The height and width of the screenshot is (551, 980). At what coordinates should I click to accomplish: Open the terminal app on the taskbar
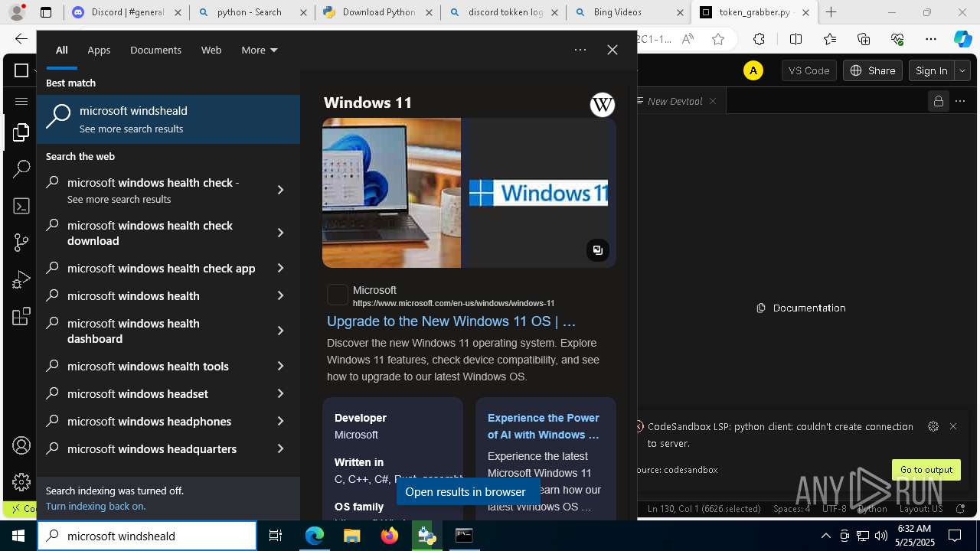click(x=464, y=536)
